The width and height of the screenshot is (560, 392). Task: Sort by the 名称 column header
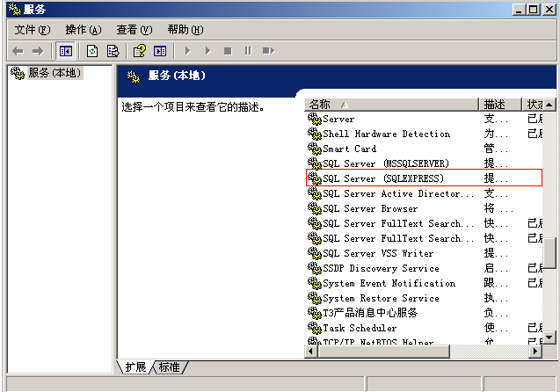pyautogui.click(x=391, y=105)
